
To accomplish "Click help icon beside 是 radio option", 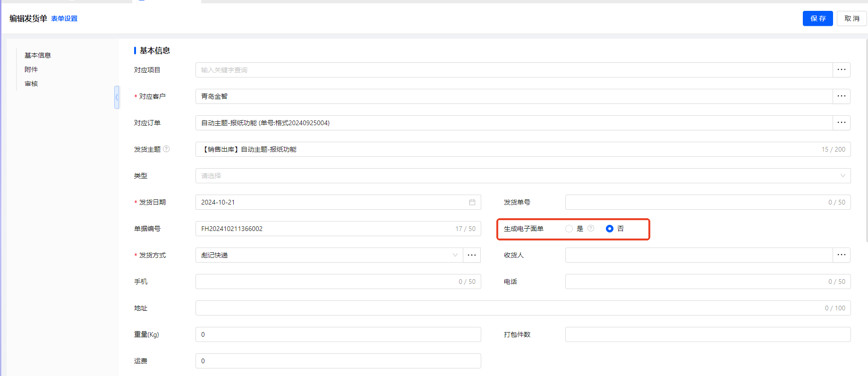I will 591,229.
